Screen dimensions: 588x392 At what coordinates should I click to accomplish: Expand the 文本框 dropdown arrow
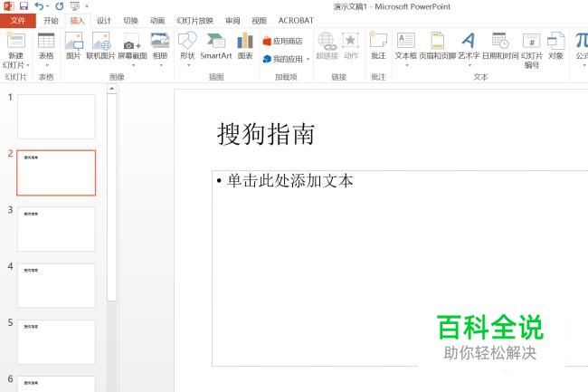click(406, 65)
